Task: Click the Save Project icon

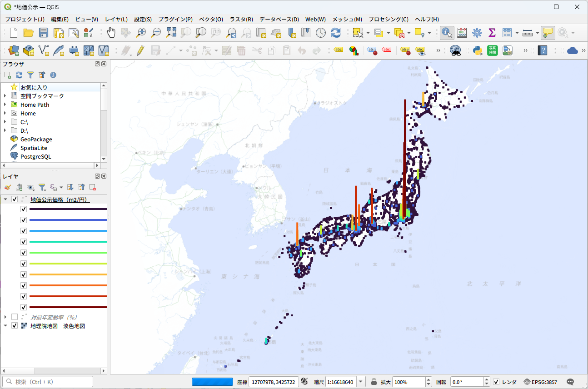Action: [x=43, y=33]
